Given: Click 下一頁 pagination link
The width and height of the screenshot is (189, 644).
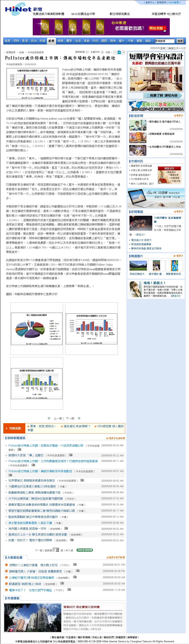Looking at the screenshot, I should coord(39,550).
